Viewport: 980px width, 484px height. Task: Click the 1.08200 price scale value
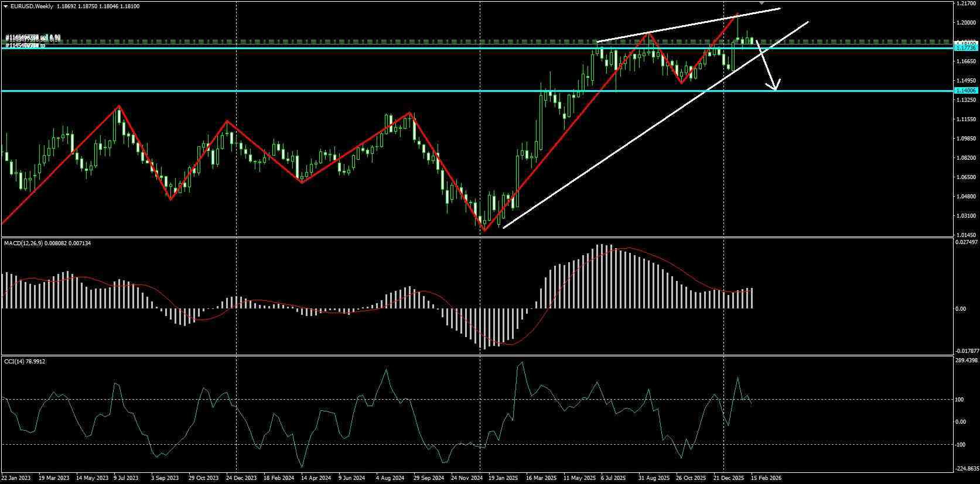click(965, 158)
